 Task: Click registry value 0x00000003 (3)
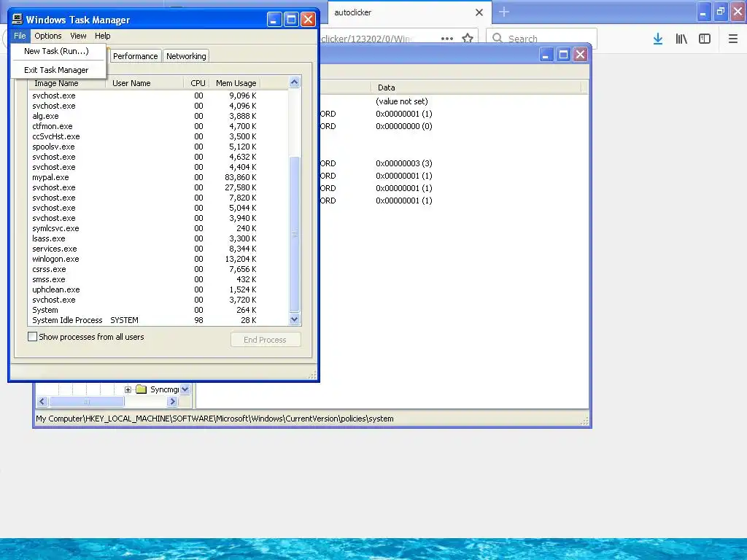point(404,163)
